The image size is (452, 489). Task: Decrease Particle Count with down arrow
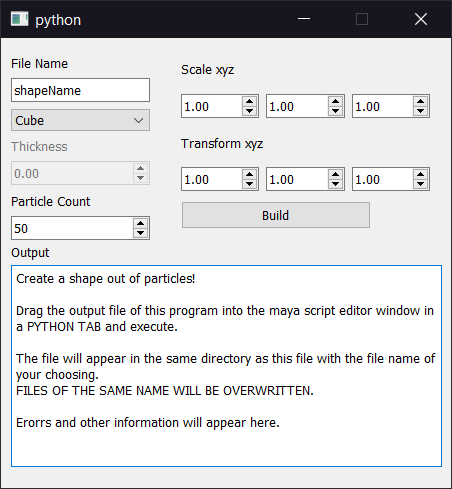(140, 233)
